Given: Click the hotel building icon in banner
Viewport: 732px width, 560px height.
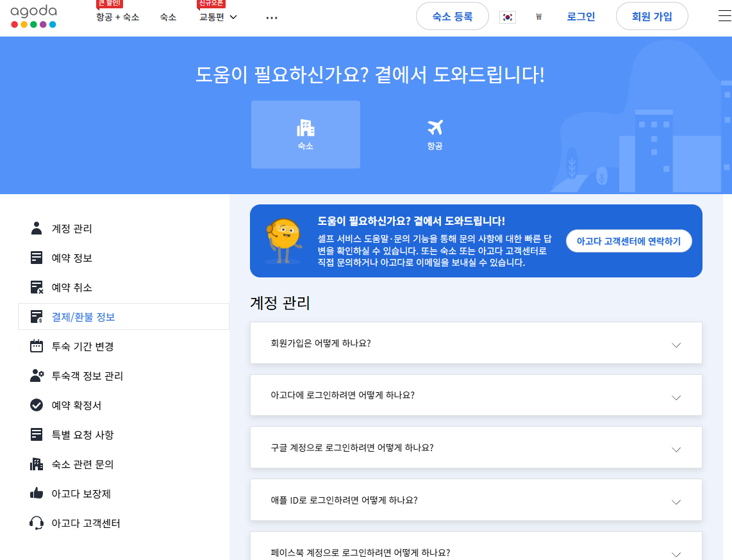Looking at the screenshot, I should tap(306, 128).
